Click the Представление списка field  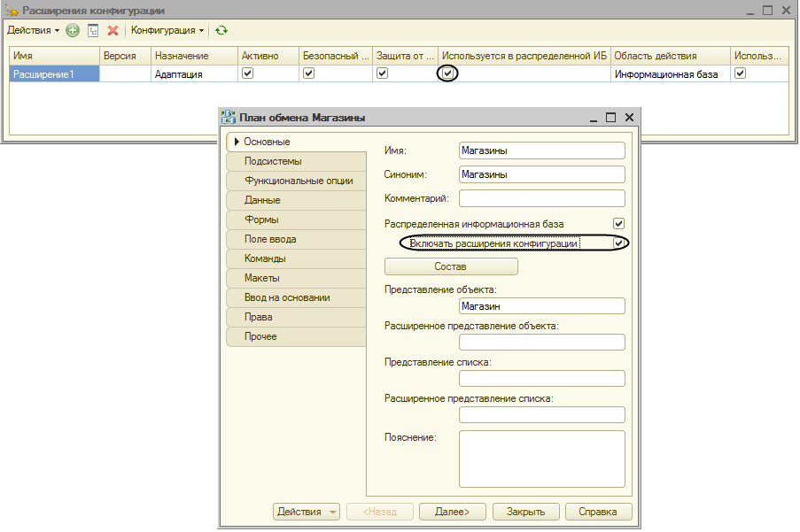pyautogui.click(x=542, y=379)
